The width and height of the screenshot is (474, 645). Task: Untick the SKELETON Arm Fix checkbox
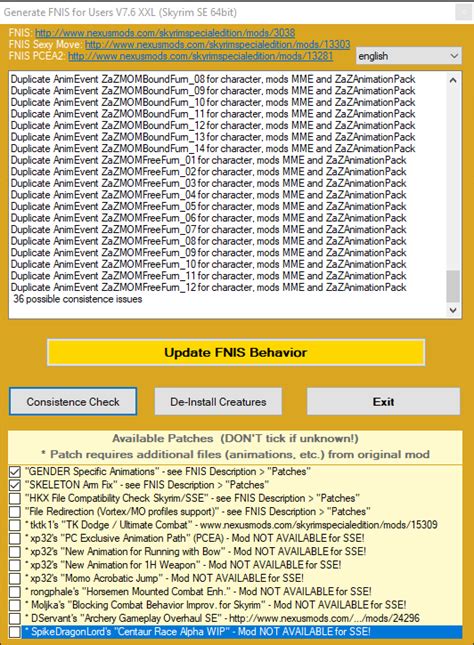click(x=15, y=485)
